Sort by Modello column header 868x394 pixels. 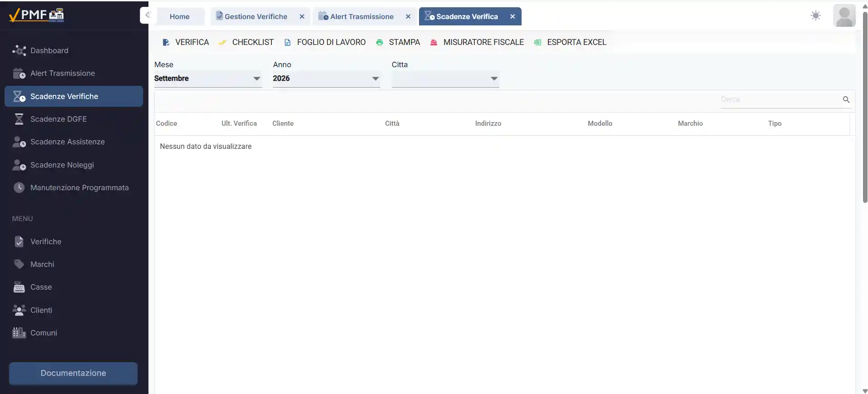pyautogui.click(x=600, y=123)
